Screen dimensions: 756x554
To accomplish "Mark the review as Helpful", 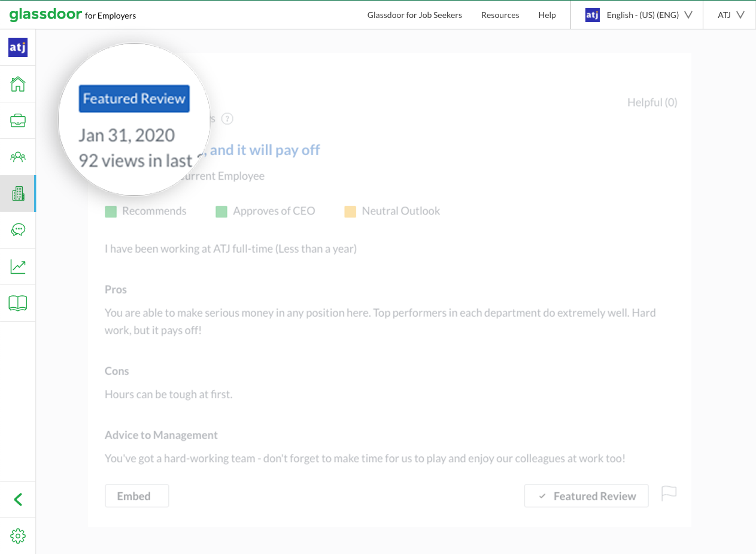I will 652,102.
